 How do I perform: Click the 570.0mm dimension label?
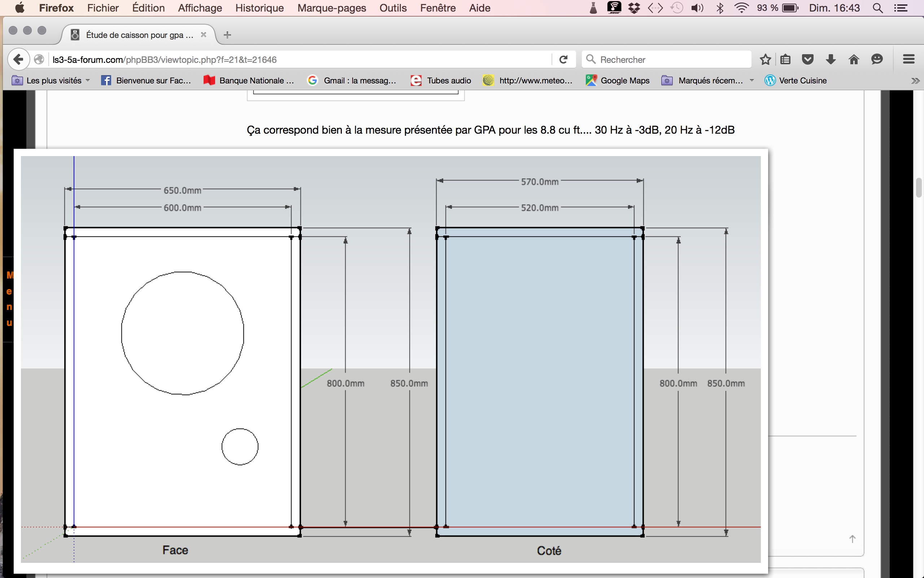(x=540, y=182)
